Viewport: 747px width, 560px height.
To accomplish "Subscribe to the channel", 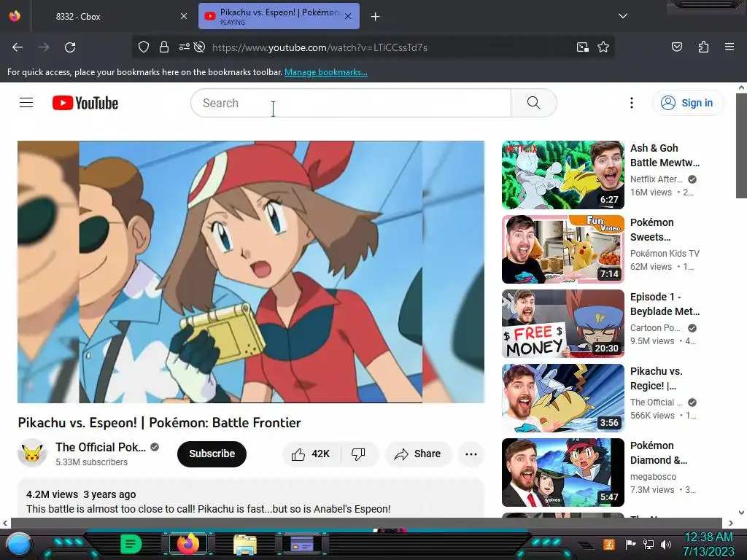I will coord(212,454).
